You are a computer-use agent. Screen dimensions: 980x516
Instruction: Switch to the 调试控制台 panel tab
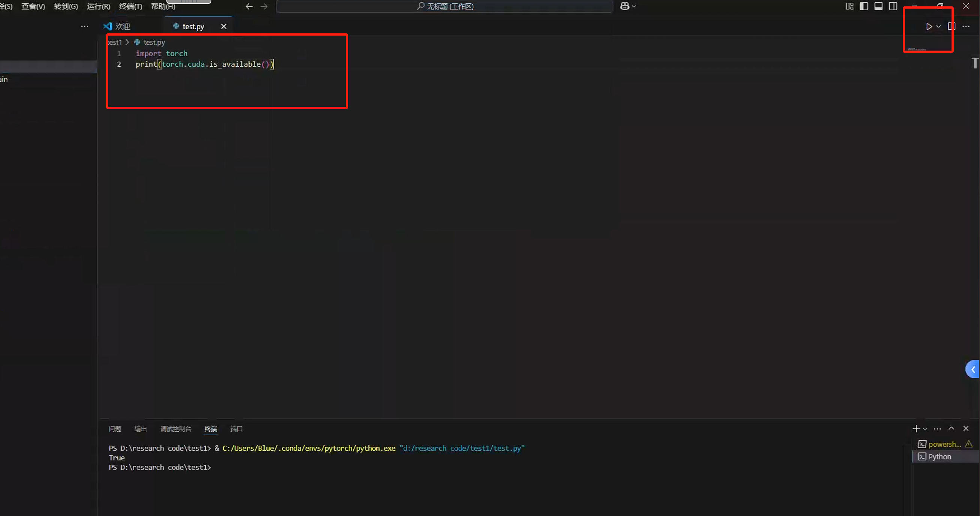point(175,429)
